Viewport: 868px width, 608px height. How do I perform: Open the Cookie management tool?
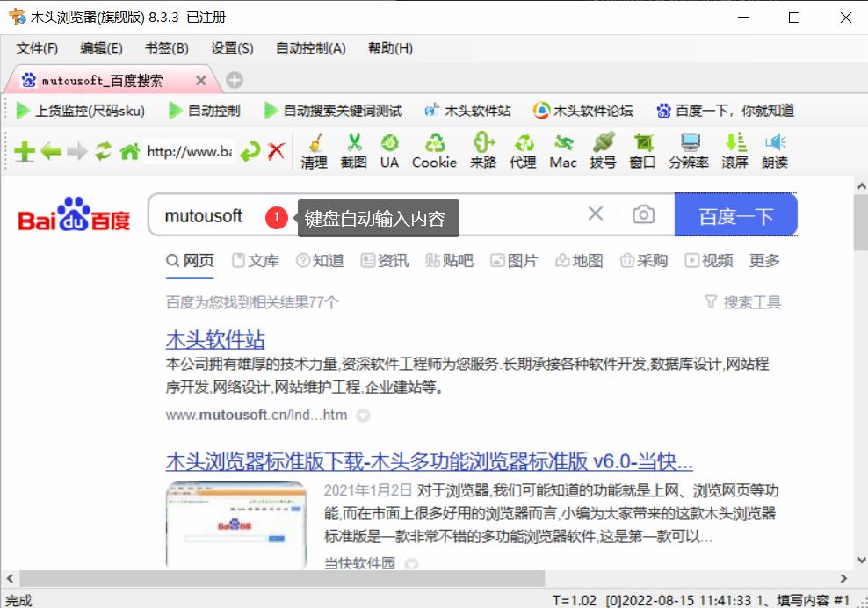point(434,151)
